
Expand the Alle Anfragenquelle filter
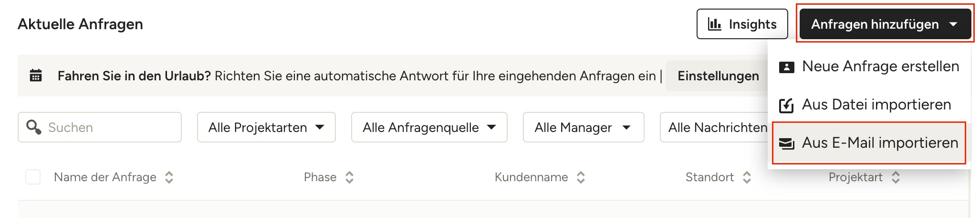[429, 127]
